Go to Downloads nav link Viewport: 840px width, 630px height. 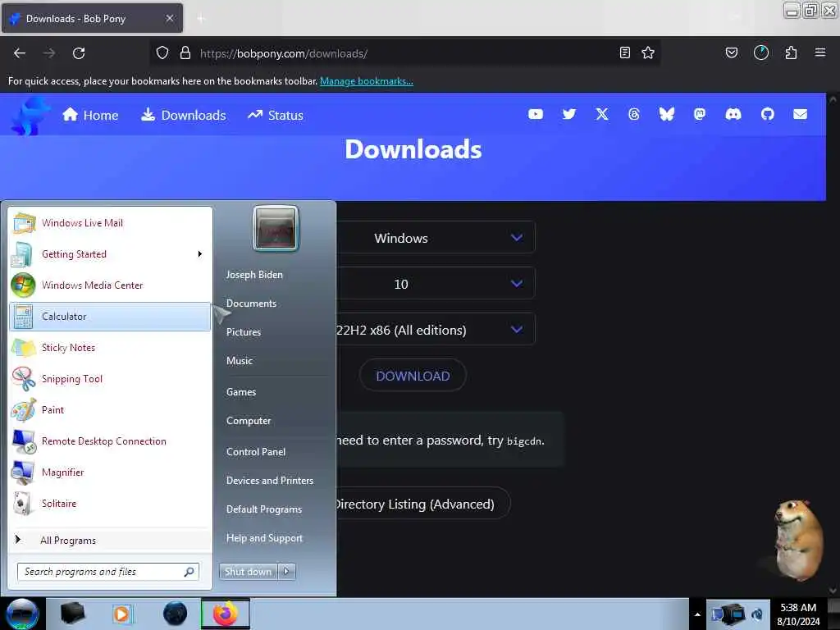[x=184, y=115]
